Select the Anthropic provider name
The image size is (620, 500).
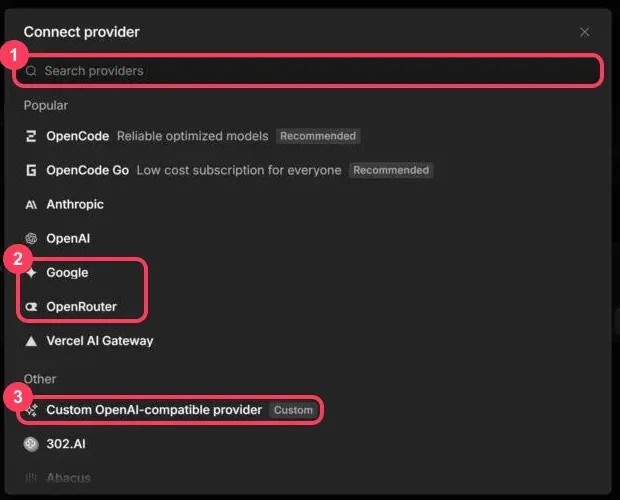(x=75, y=204)
